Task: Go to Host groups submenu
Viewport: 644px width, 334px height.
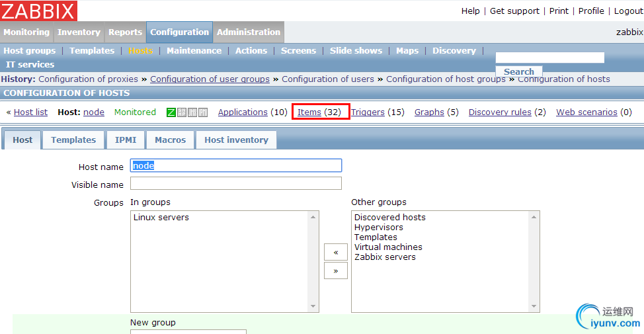Action: coord(30,50)
